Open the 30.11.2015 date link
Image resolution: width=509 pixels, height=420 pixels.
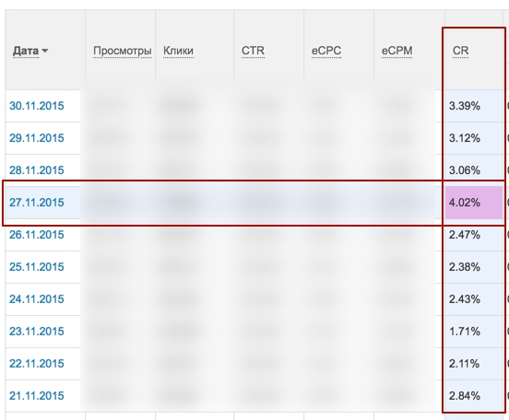pyautogui.click(x=37, y=106)
